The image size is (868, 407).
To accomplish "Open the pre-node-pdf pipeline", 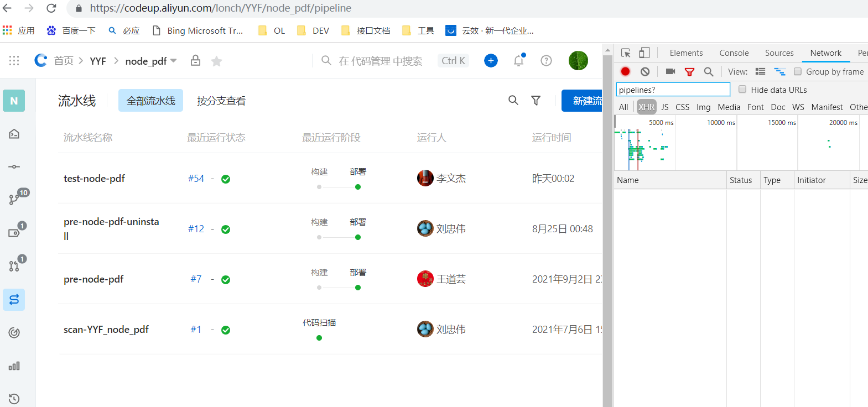I will (93, 279).
